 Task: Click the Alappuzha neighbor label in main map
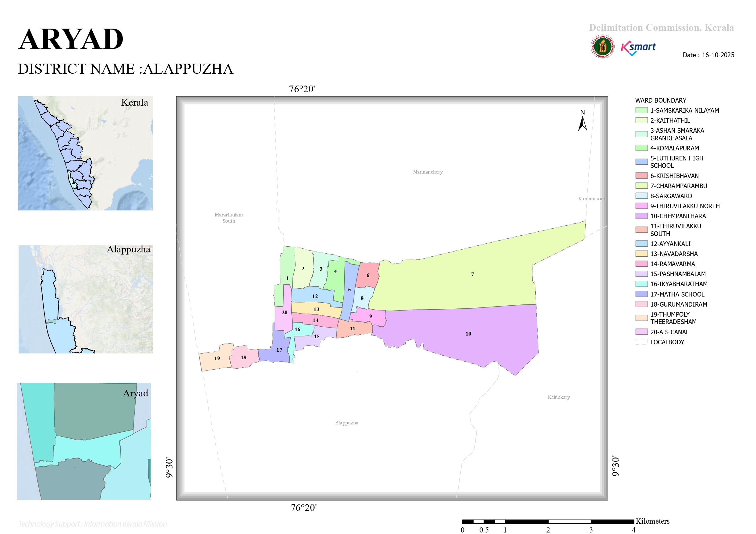(x=347, y=423)
